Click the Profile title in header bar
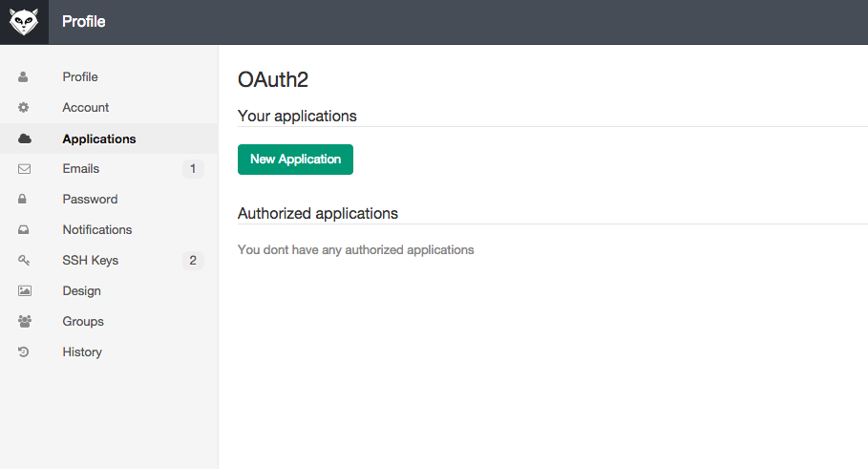Screen dimensions: 868x469 click(84, 21)
